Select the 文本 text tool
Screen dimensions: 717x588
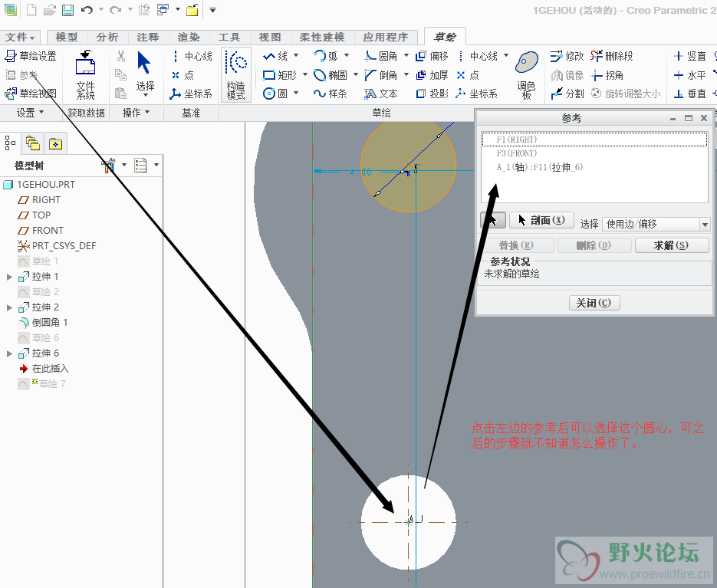point(381,94)
